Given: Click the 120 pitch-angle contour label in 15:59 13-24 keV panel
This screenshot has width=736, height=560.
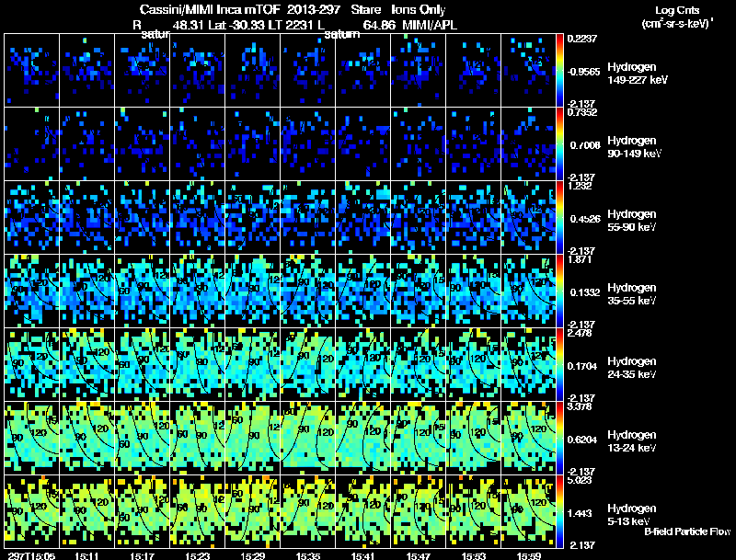Looking at the screenshot, I should (538, 429).
